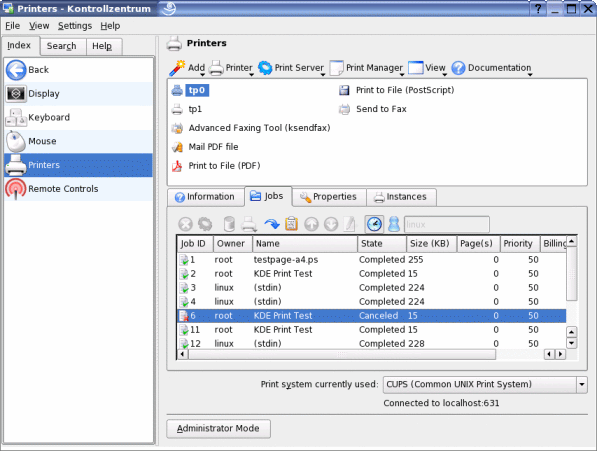Sort jobs by Owner column

[x=233, y=244]
